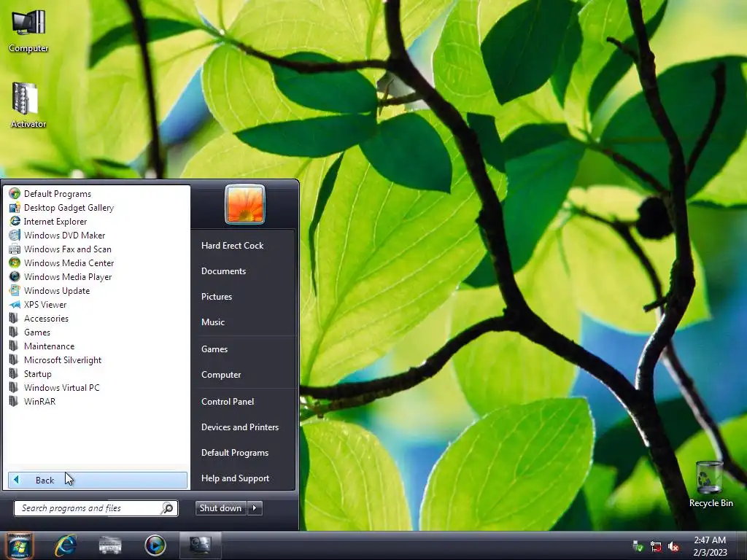Click the search magnifier icon
747x560 pixels.
coord(167,508)
